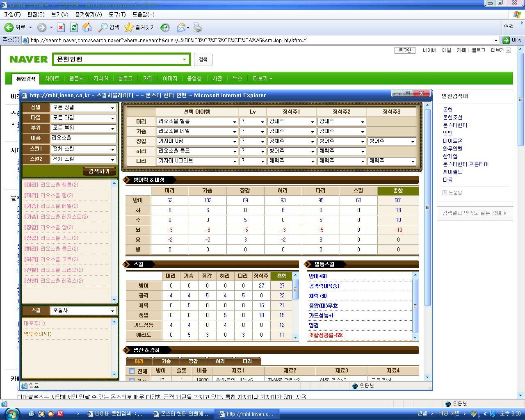Select the 지식iN tab on Naver

(100, 78)
